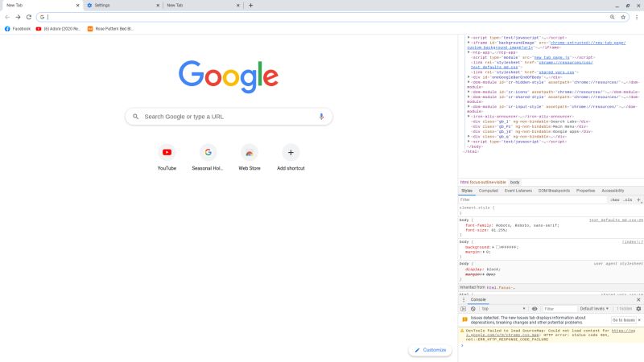
Task: Open the Rose Pattern Bed bookmark
Action: tap(110, 29)
